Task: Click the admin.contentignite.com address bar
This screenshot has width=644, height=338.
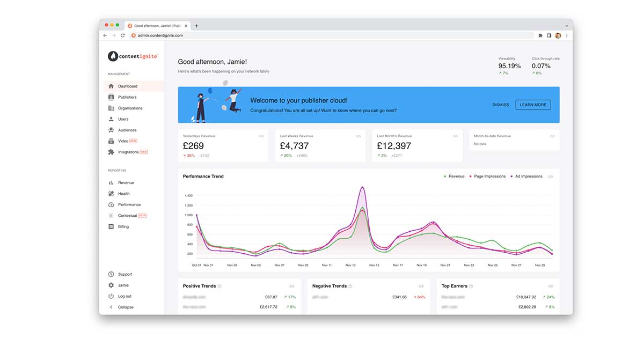Action: pos(159,35)
